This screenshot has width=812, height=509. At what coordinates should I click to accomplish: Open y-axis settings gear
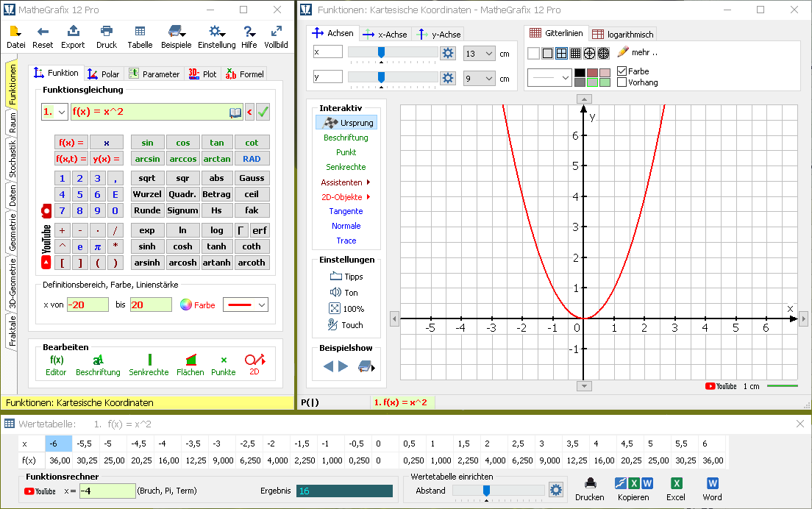click(x=447, y=78)
